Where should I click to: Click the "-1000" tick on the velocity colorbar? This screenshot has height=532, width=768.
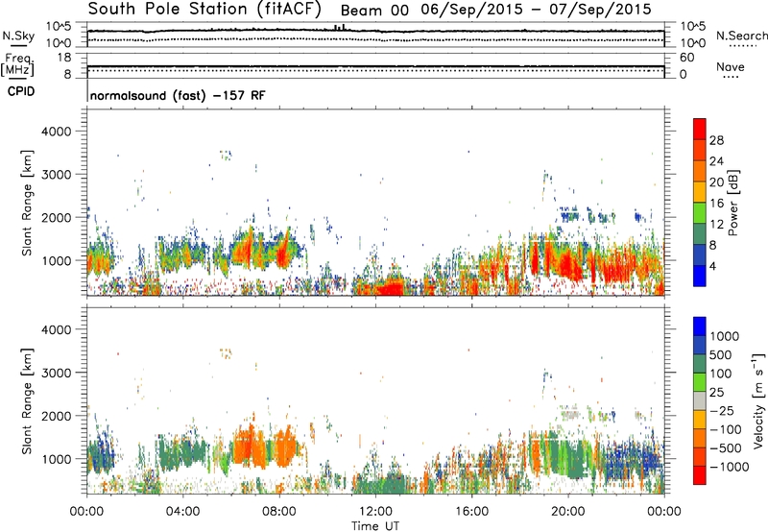tap(729, 467)
